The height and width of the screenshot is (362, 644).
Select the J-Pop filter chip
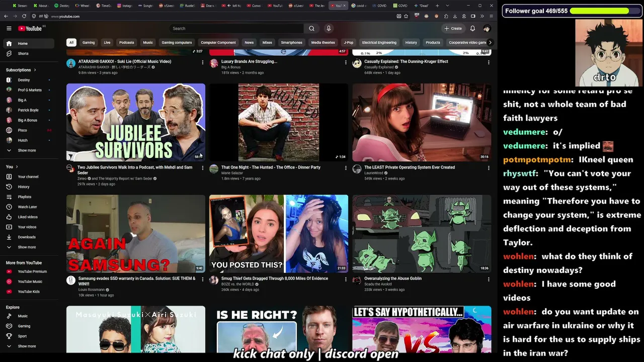(348, 43)
